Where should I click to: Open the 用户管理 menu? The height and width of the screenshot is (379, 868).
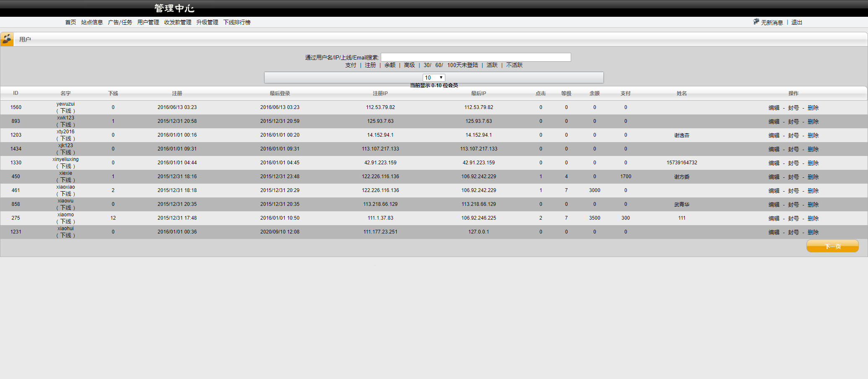point(148,22)
